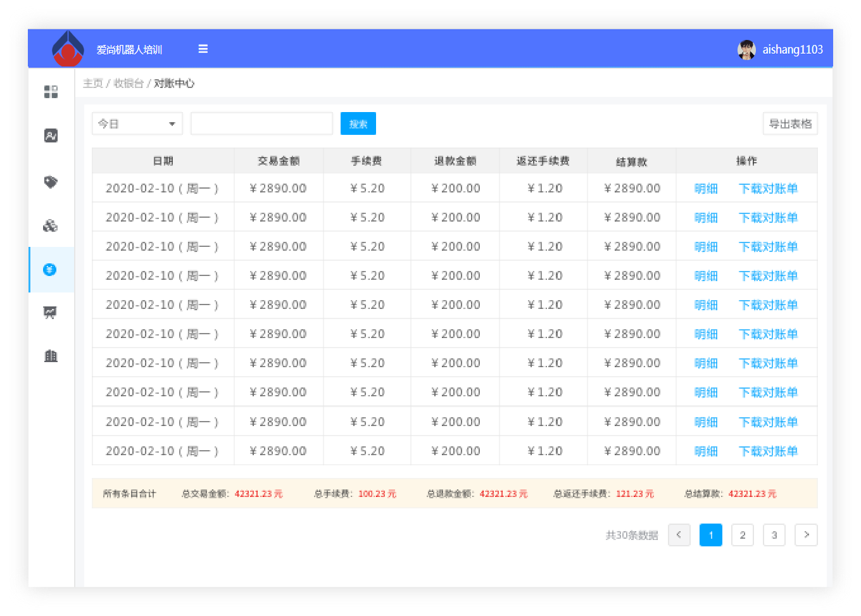This screenshot has height=616, width=861.
Task: Open the building icon in the sidebar
Action: click(51, 356)
